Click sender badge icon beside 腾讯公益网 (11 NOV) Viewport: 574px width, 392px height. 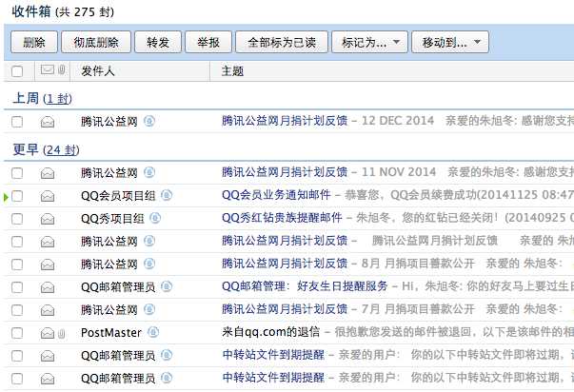point(149,172)
